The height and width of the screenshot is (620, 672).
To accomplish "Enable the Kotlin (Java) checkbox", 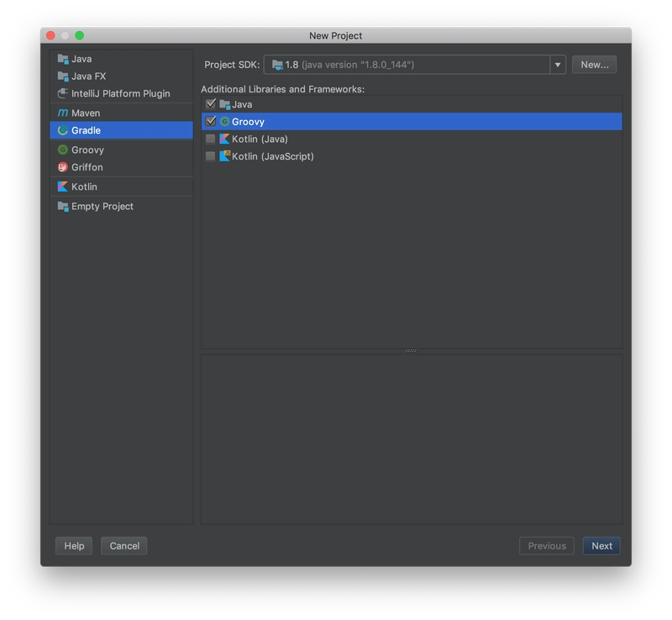I will pos(211,139).
